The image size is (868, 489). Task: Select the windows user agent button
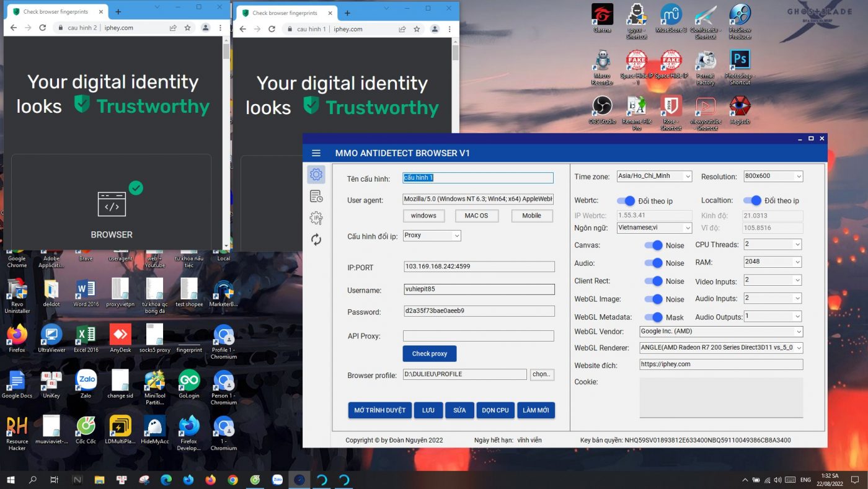click(424, 216)
